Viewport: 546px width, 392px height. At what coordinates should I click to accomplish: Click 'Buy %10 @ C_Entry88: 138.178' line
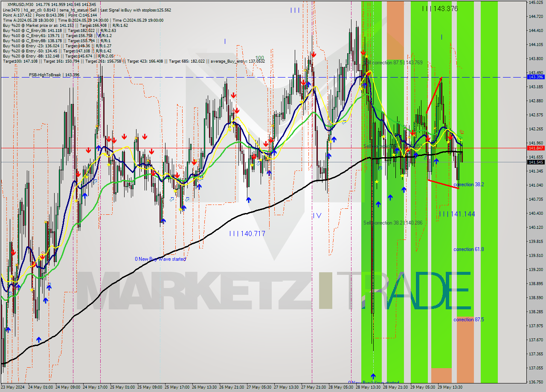(x=56, y=41)
